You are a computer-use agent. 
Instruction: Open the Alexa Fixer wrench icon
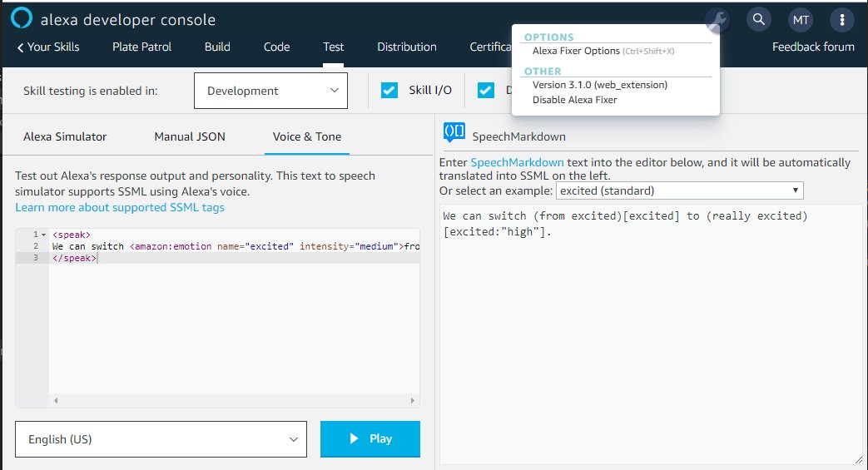tap(717, 21)
